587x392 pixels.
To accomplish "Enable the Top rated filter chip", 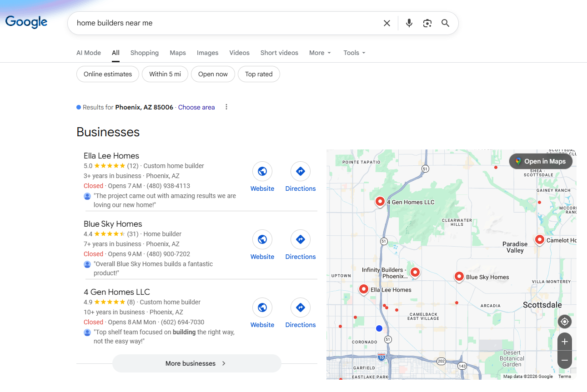I will click(x=259, y=74).
